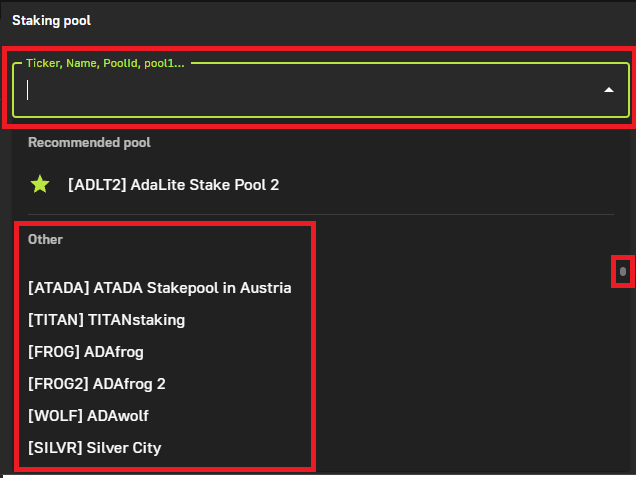This screenshot has height=478, width=636.
Task: Click the Other group header
Action: [45, 239]
